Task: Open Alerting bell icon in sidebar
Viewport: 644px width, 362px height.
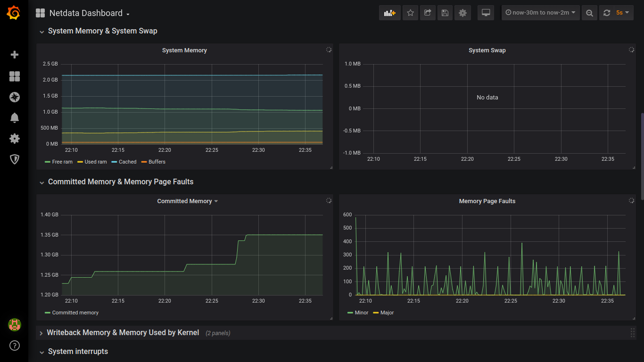Action: [15, 118]
